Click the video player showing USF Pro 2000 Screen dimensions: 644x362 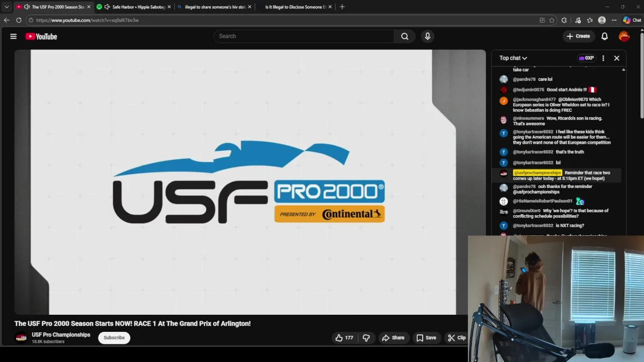pyautogui.click(x=250, y=182)
